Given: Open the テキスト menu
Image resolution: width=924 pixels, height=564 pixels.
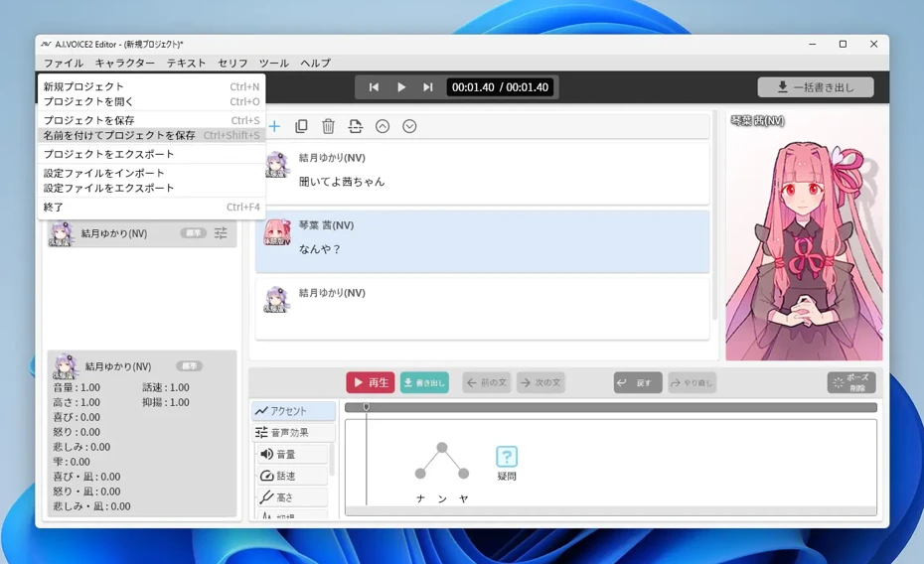Looking at the screenshot, I should [x=186, y=63].
